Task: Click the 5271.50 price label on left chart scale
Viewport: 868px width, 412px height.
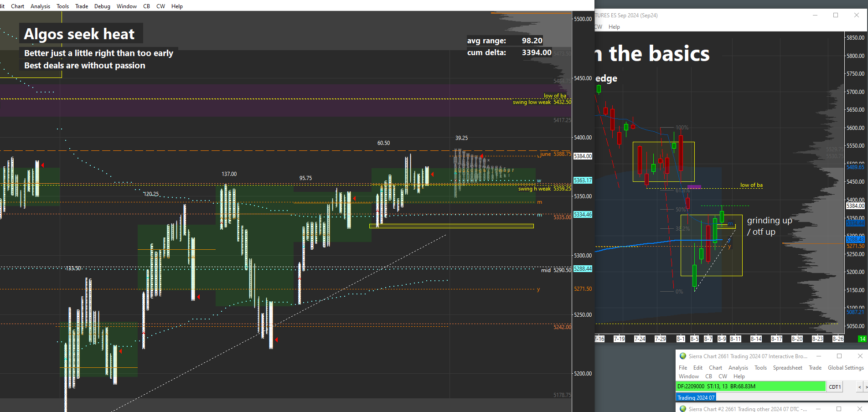Action: coord(583,289)
